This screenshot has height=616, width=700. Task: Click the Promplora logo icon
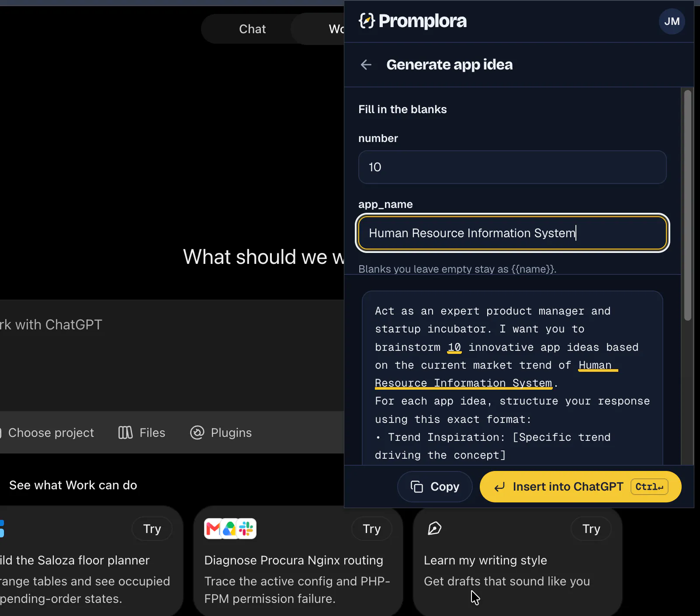coord(367,21)
